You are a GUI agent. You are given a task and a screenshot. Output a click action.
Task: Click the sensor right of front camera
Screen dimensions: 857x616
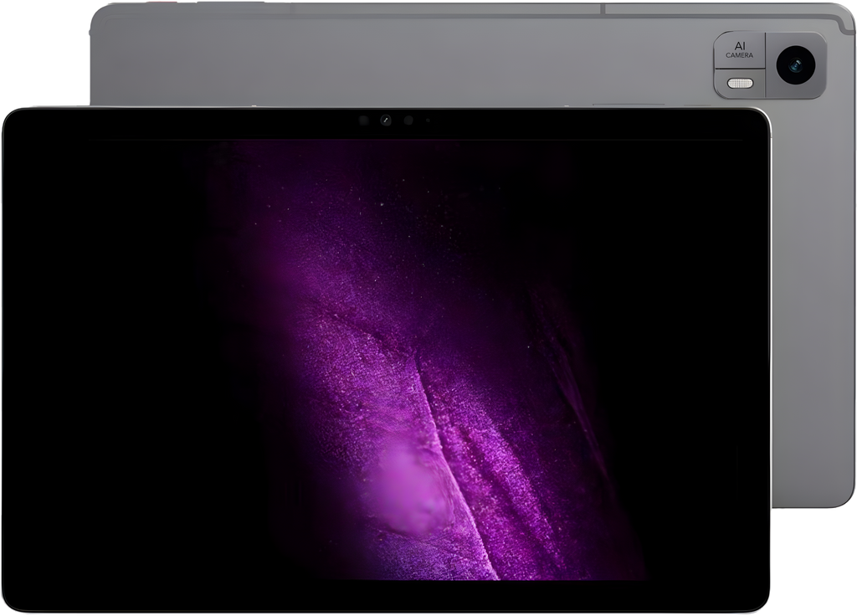click(x=408, y=121)
